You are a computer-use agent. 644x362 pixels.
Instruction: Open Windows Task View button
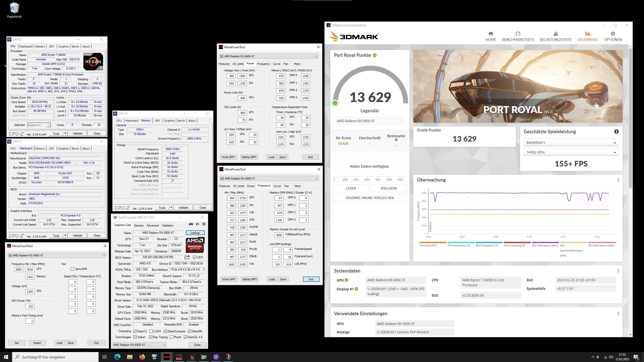(105, 357)
